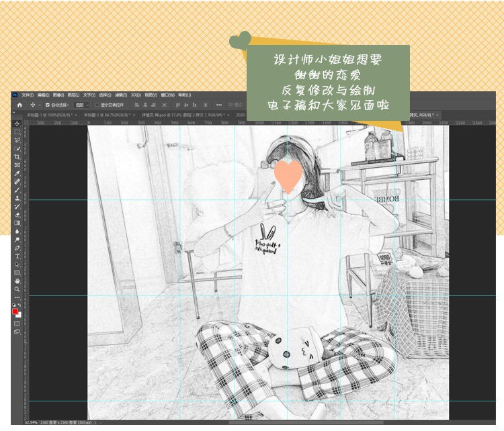The height and width of the screenshot is (431, 504).
Task: Select the Hand tool
Action: click(x=17, y=281)
